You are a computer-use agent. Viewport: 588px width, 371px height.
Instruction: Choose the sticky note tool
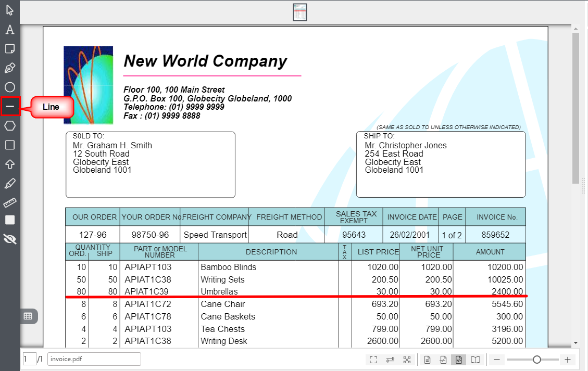pos(10,49)
